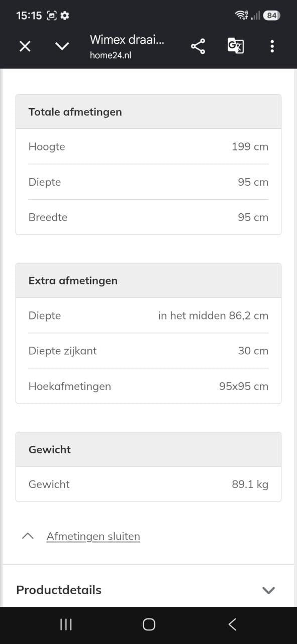
Task: Tap the Wimex draai... page title
Action: [127, 40]
